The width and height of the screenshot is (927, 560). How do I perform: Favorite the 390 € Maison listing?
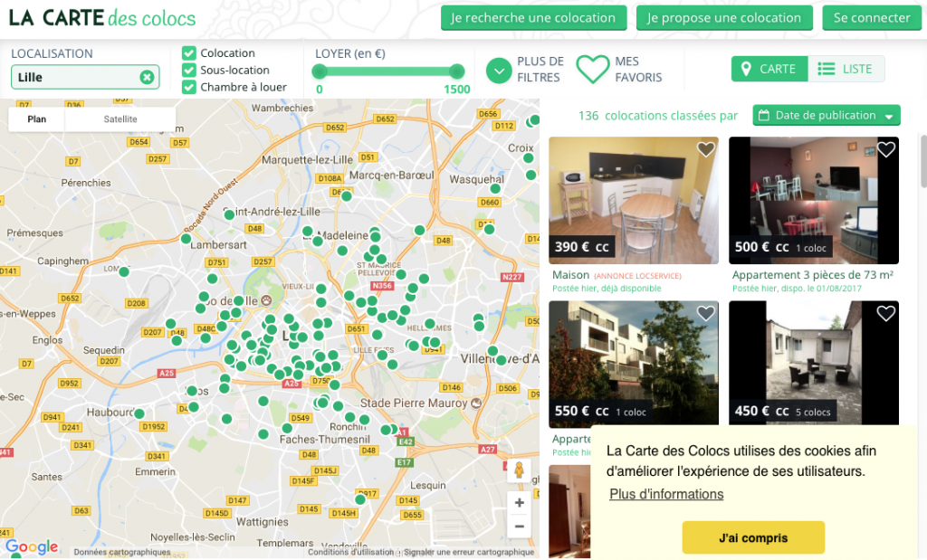tap(705, 149)
